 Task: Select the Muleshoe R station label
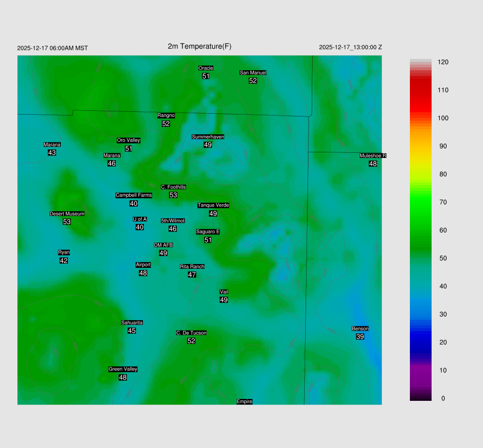[373, 156]
